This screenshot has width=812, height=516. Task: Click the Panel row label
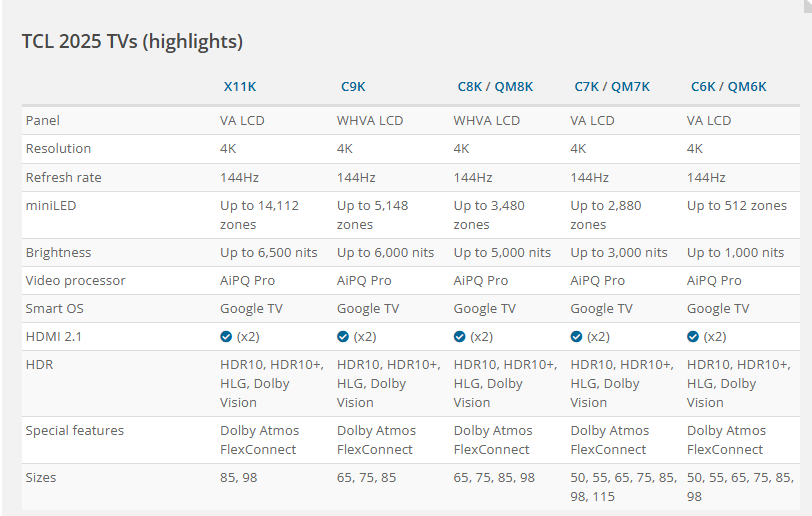pyautogui.click(x=43, y=120)
